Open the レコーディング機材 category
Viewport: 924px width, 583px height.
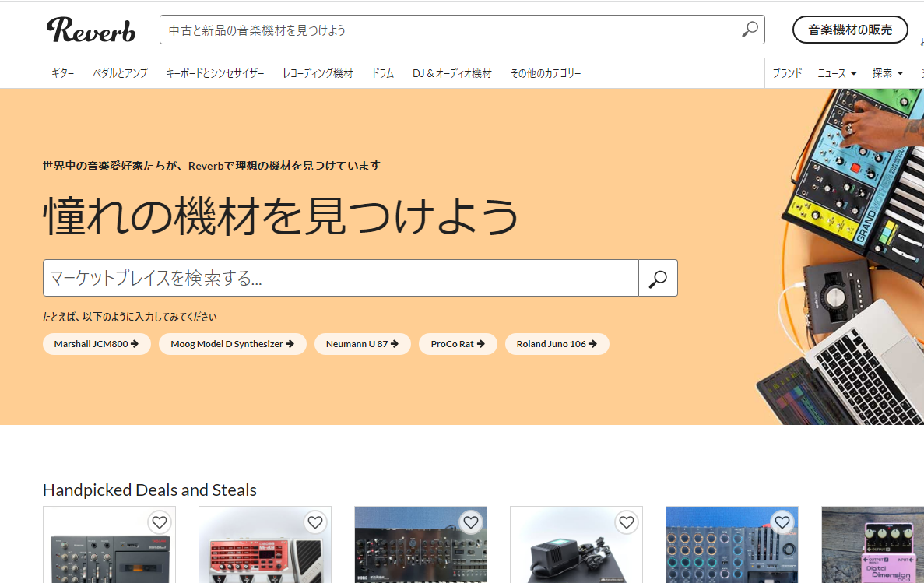coord(318,73)
